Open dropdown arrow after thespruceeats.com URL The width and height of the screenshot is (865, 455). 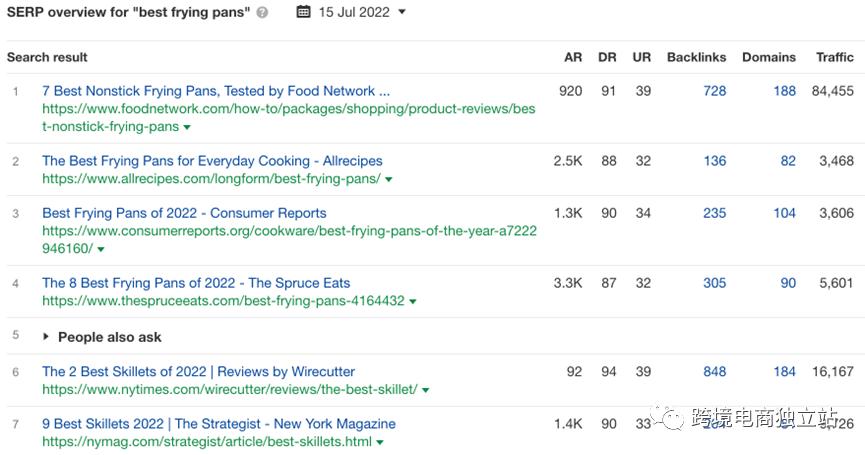(413, 301)
